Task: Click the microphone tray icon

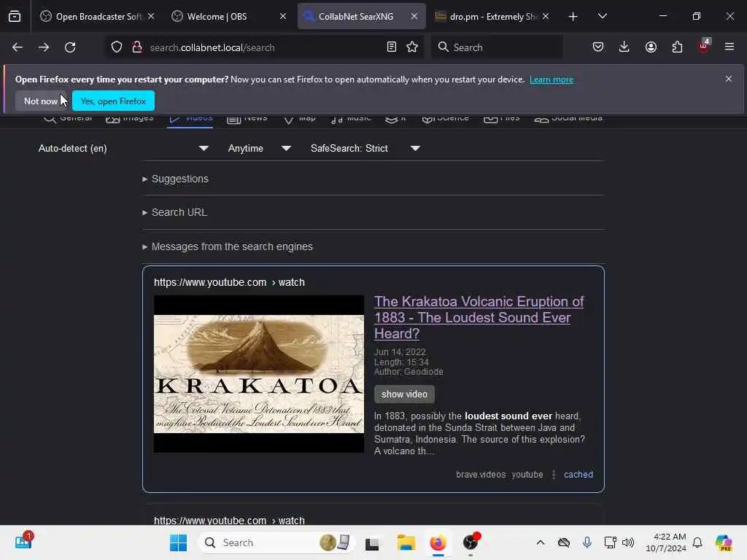Action: (587, 542)
